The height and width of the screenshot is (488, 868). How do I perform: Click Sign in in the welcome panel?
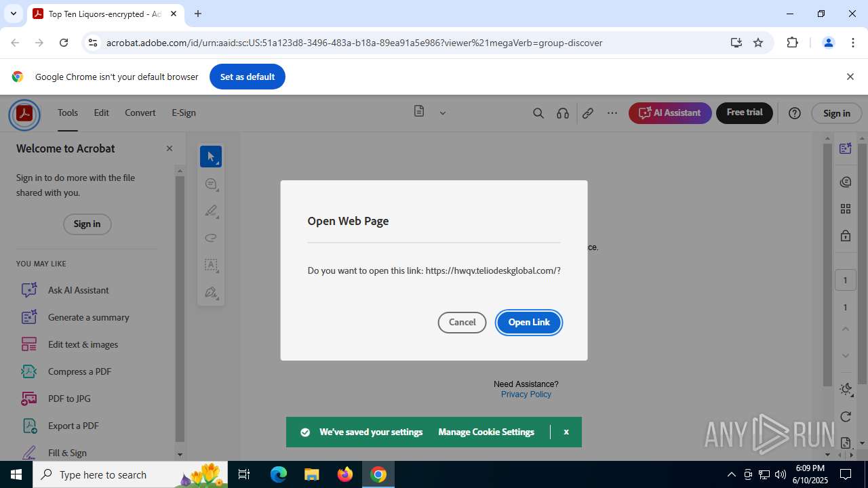point(87,224)
